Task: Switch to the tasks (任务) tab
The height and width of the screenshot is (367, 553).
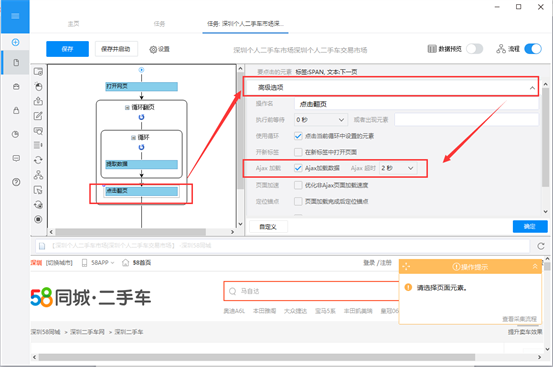Action: tap(159, 24)
